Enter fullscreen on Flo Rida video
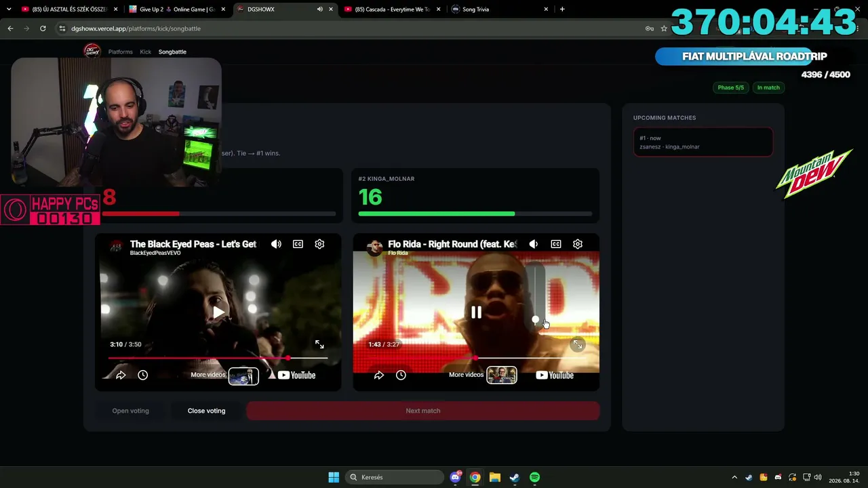Viewport: 868px width, 488px height. 578,344
